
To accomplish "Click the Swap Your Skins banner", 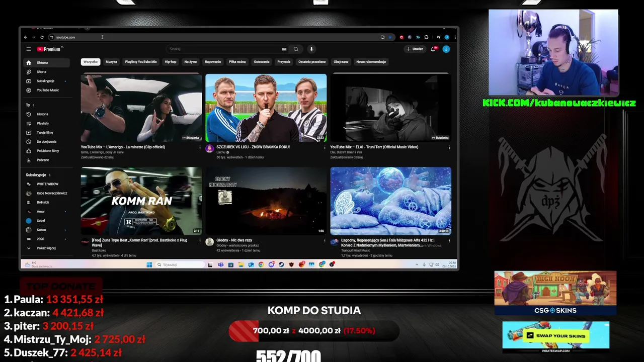I will pos(555,337).
